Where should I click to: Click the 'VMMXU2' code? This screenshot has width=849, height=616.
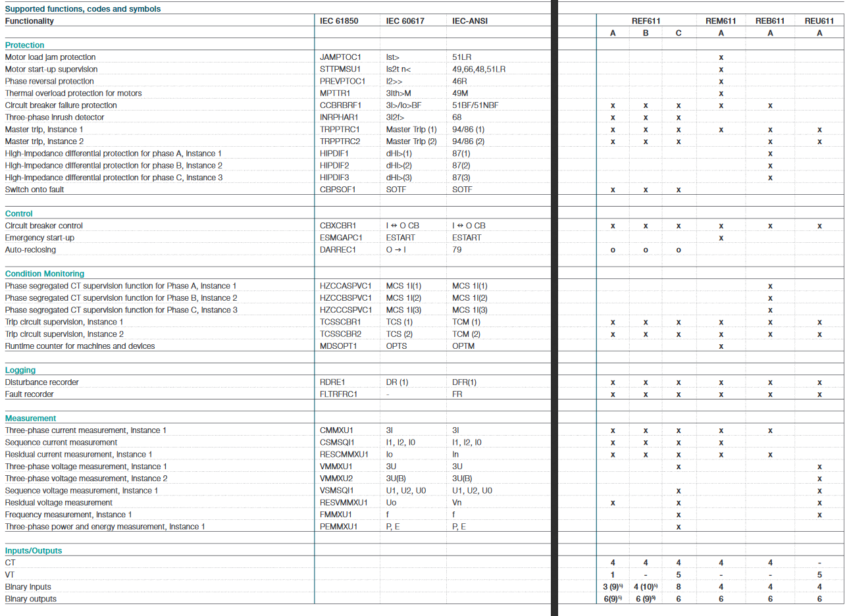336,478
